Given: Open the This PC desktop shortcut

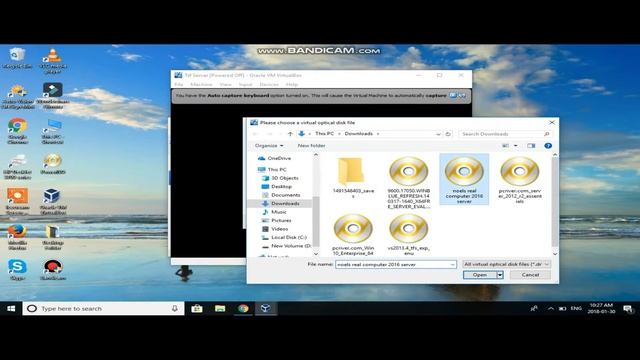Looking at the screenshot, I should 53,131.
